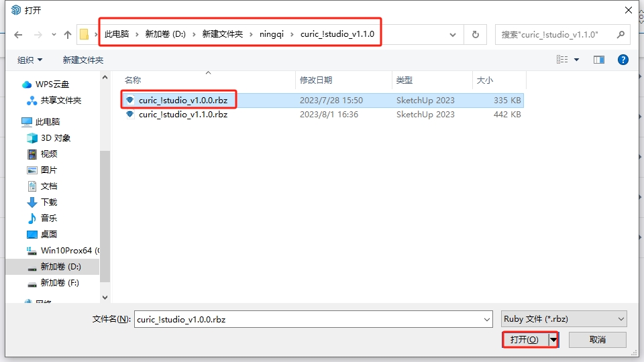The height and width of the screenshot is (362, 644).
Task: Navigate to 新加卷 (D:) in the breadcrumb
Action: 165,34
